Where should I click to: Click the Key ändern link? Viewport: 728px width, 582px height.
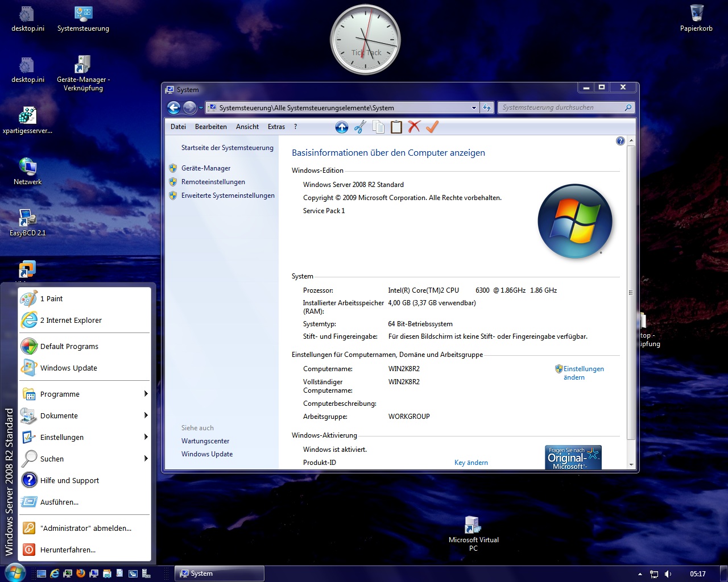click(471, 463)
